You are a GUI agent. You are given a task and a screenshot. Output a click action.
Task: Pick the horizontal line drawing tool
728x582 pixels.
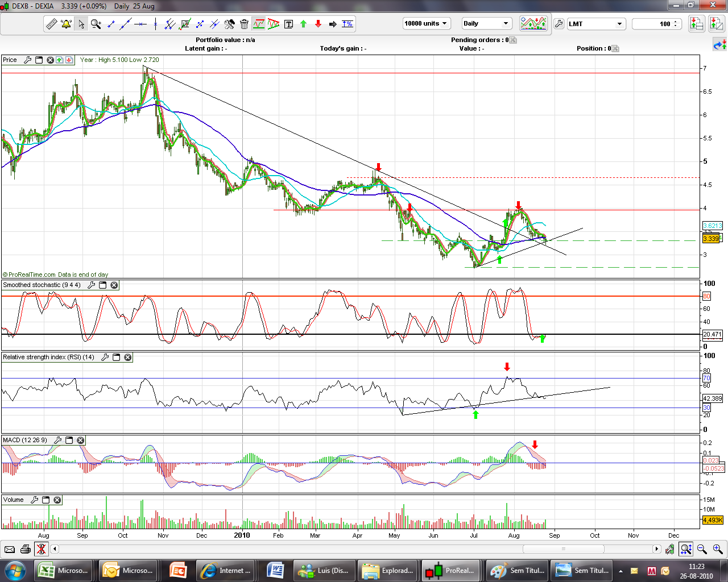tap(140, 24)
